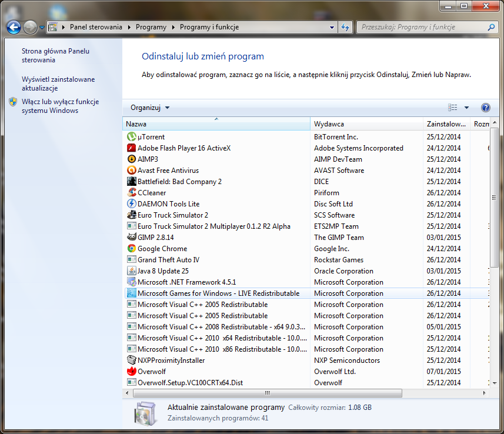Click the Grand Theft Auto IV icon

132,259
